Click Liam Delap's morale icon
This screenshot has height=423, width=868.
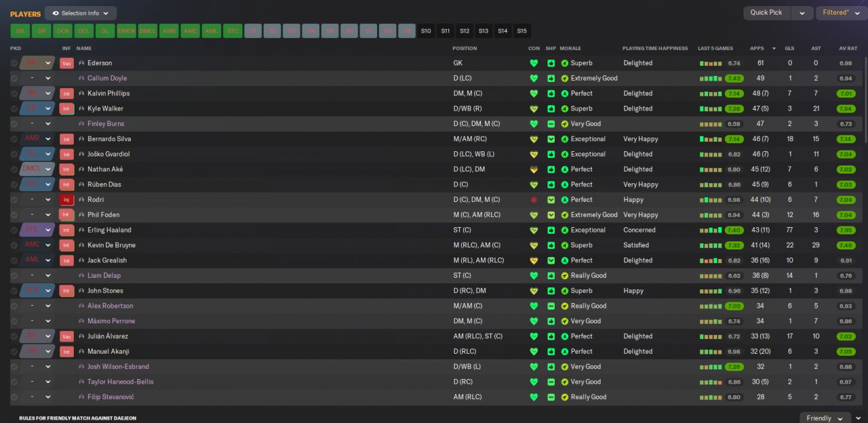tap(565, 276)
